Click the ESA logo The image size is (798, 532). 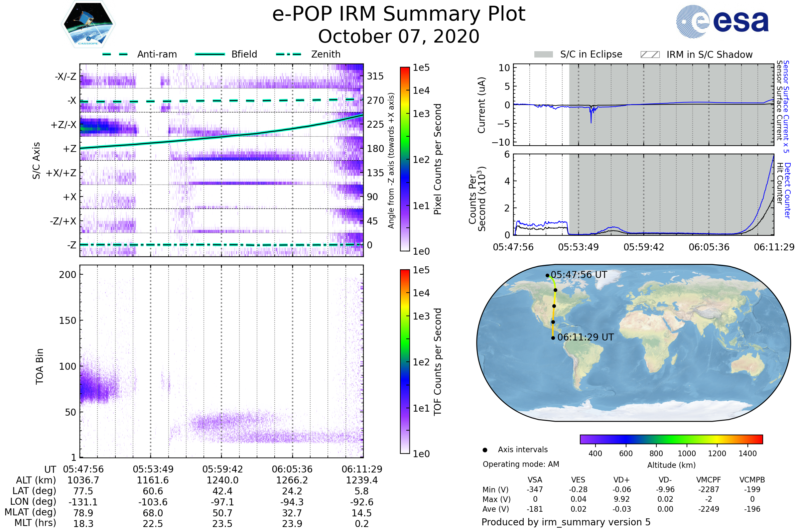722,21
